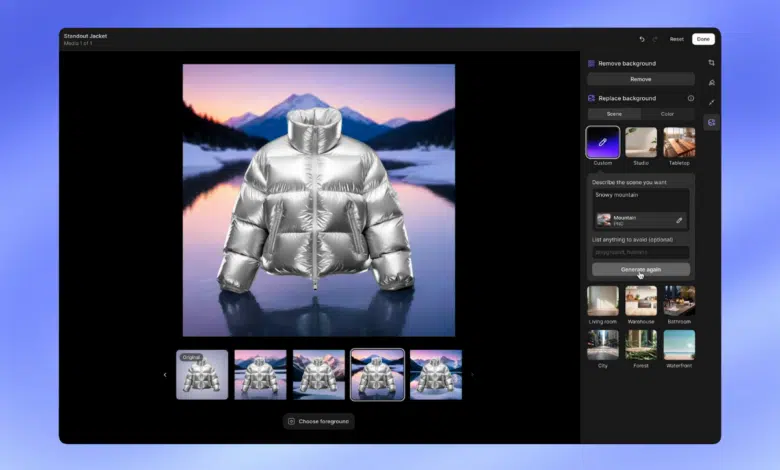
Task: Choose the Forest scene preset
Action: pos(641,345)
